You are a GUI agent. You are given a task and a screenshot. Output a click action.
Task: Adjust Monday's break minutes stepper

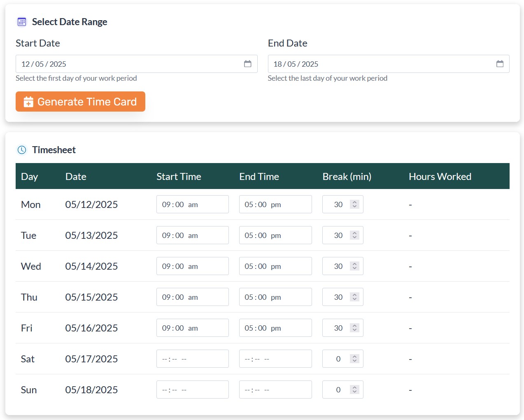click(x=354, y=204)
